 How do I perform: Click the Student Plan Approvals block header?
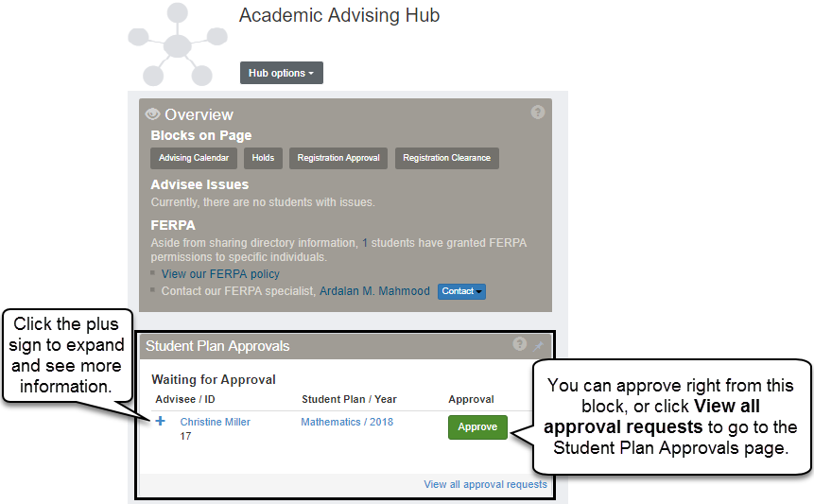[x=217, y=346]
